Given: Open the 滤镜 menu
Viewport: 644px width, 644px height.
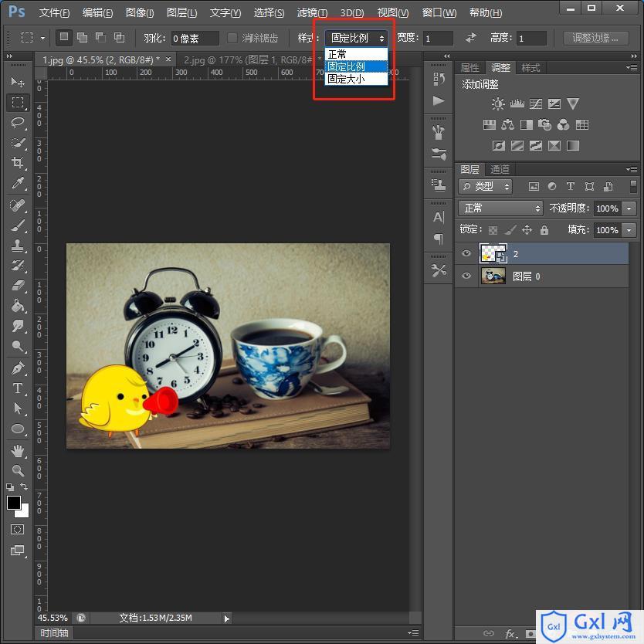Looking at the screenshot, I should (x=312, y=13).
